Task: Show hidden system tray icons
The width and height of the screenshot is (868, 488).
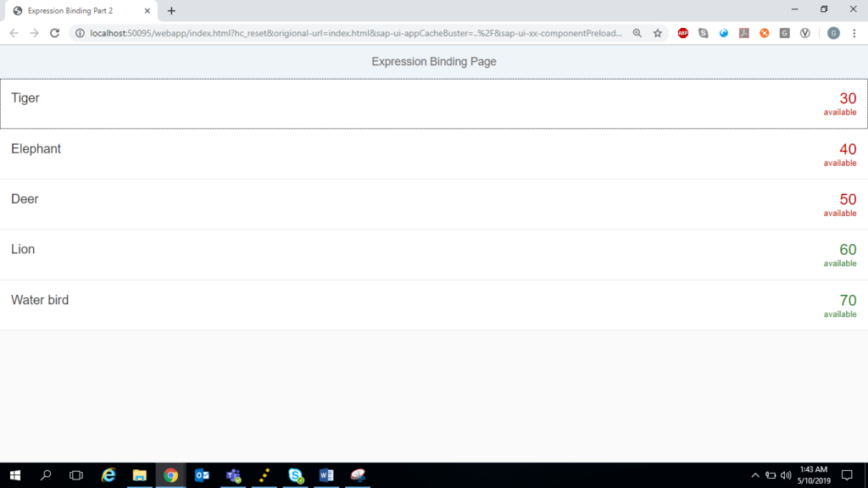Action: tap(755, 475)
